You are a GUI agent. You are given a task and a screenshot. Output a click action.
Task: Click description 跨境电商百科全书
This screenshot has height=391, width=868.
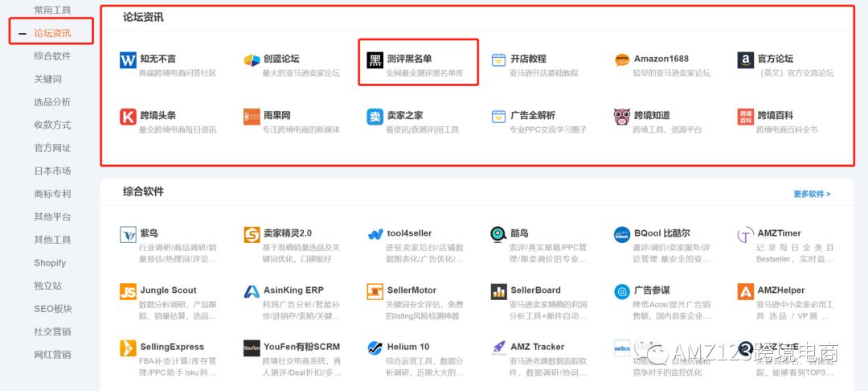(x=787, y=130)
